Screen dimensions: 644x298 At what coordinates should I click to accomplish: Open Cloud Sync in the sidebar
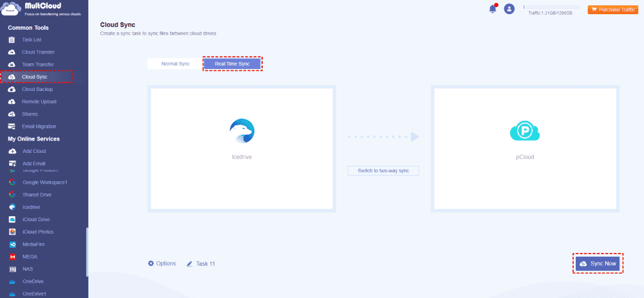click(36, 77)
